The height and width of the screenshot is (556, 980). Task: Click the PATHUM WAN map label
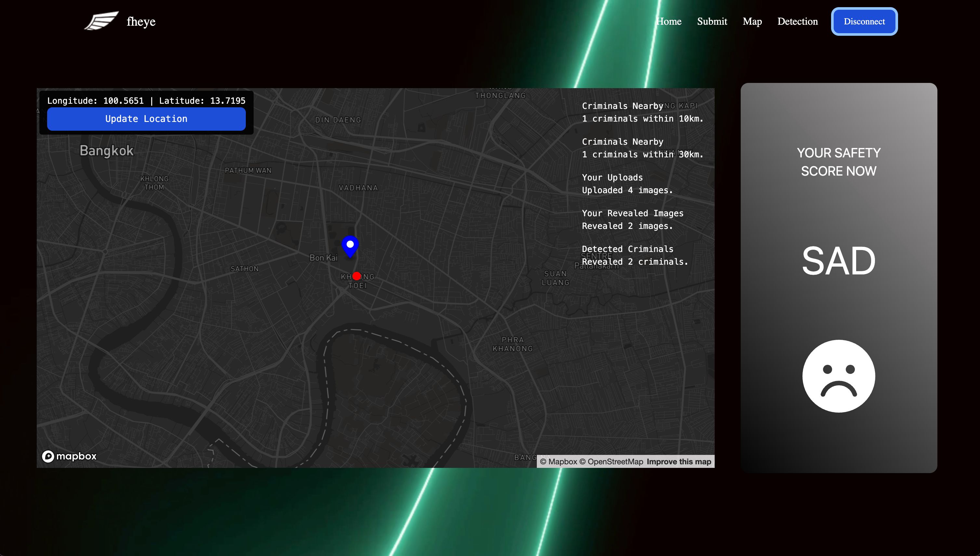tap(248, 170)
